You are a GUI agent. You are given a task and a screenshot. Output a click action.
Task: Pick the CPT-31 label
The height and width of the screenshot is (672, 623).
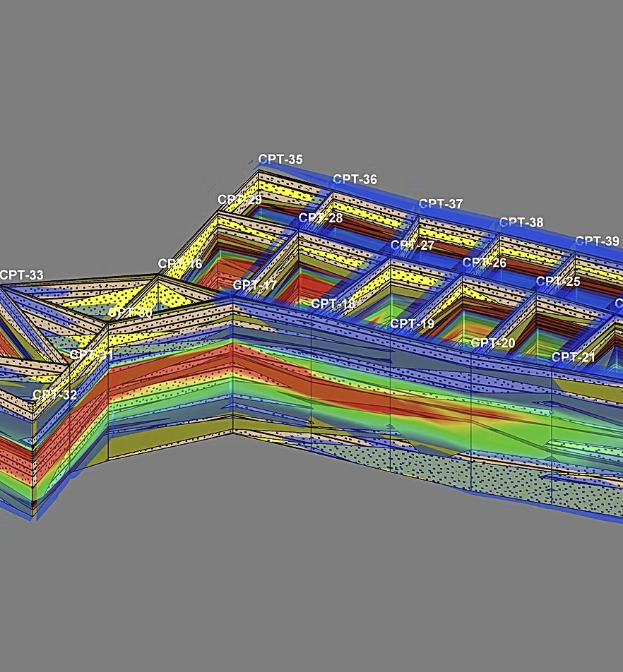92,354
